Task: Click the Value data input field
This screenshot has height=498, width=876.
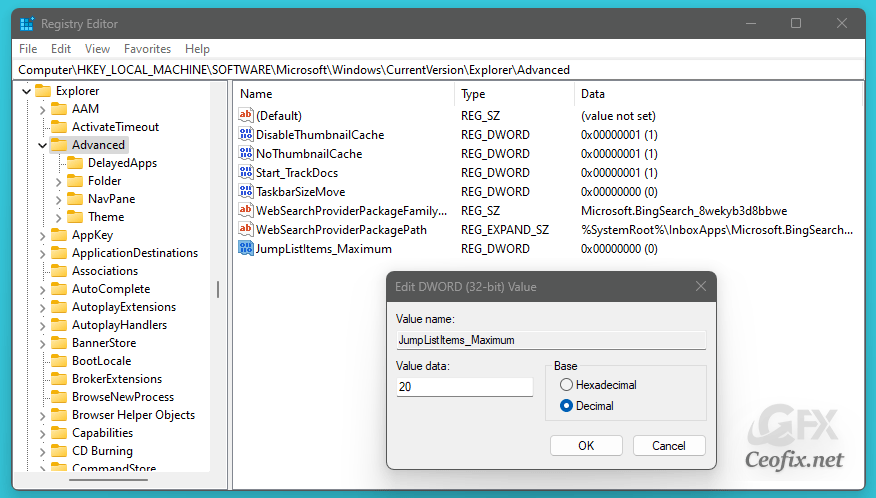Action: coord(464,387)
